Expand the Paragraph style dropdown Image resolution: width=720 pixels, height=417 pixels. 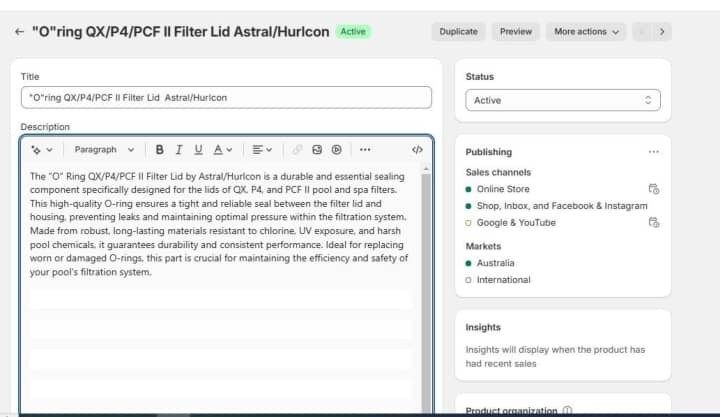[x=104, y=150]
